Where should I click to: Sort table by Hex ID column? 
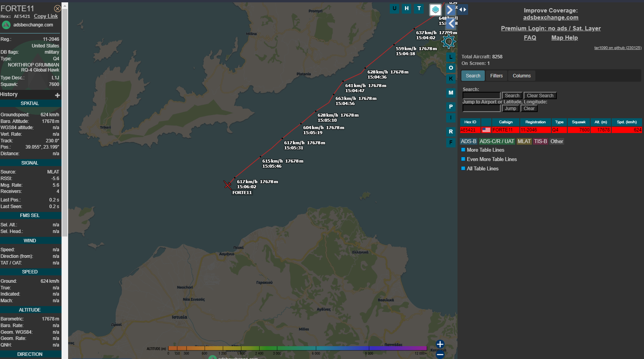pyautogui.click(x=470, y=122)
